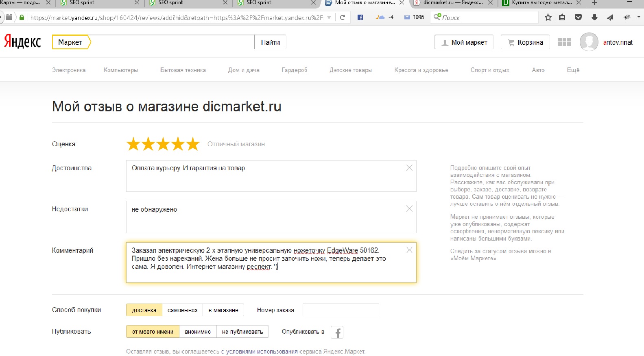Image resolution: width=644 pixels, height=356 pixels.
Task: Open the Мой маркет button
Action: (x=464, y=42)
